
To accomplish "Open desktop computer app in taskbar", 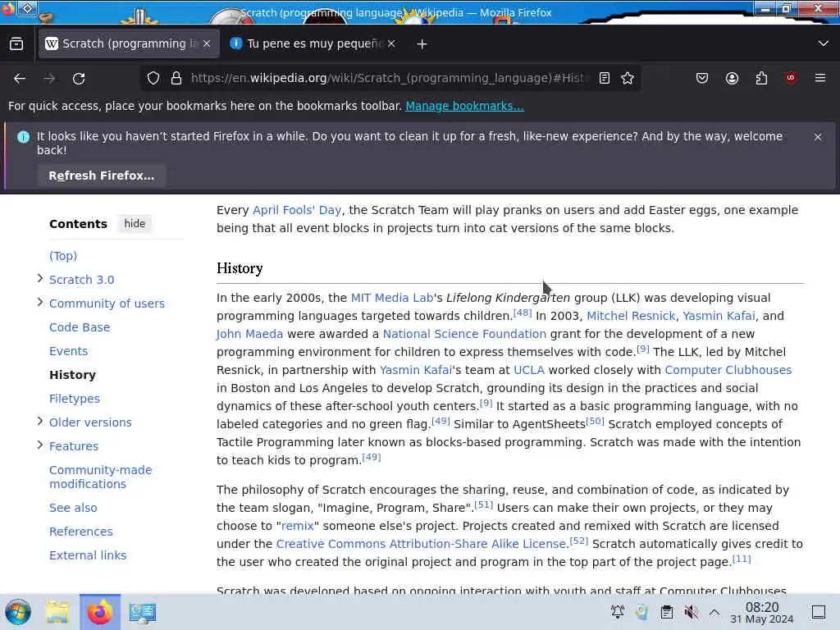I will (143, 612).
